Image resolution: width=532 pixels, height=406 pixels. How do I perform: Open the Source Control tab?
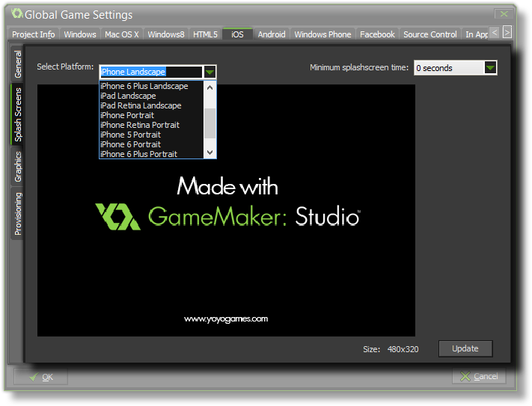click(x=430, y=34)
